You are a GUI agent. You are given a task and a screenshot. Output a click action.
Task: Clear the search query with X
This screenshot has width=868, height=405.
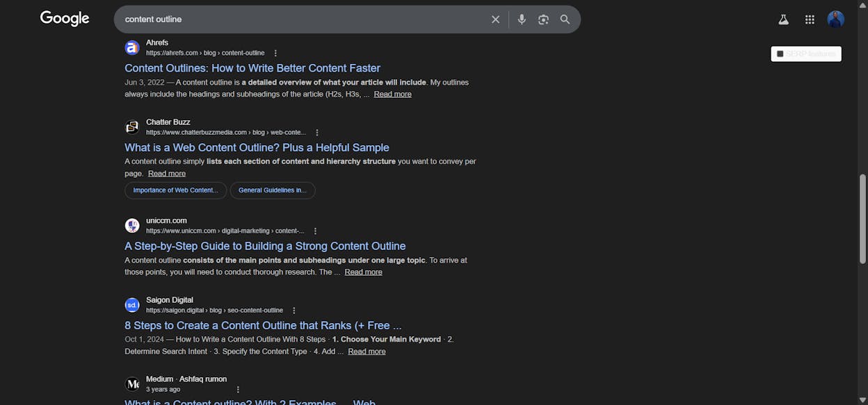pos(496,19)
